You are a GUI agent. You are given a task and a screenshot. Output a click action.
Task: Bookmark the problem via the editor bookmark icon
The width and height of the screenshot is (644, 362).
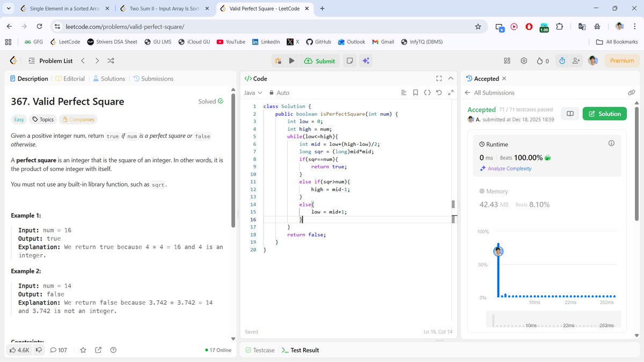pyautogui.click(x=416, y=92)
